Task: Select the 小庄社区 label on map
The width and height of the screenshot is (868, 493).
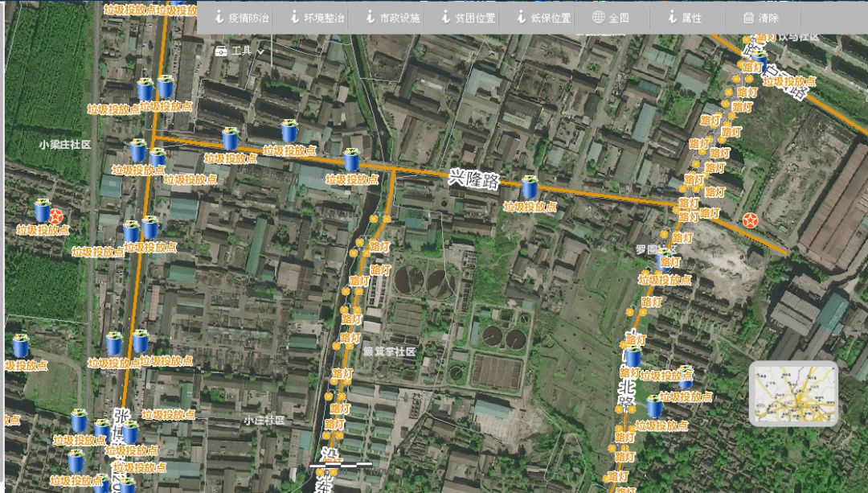Action: (x=265, y=420)
